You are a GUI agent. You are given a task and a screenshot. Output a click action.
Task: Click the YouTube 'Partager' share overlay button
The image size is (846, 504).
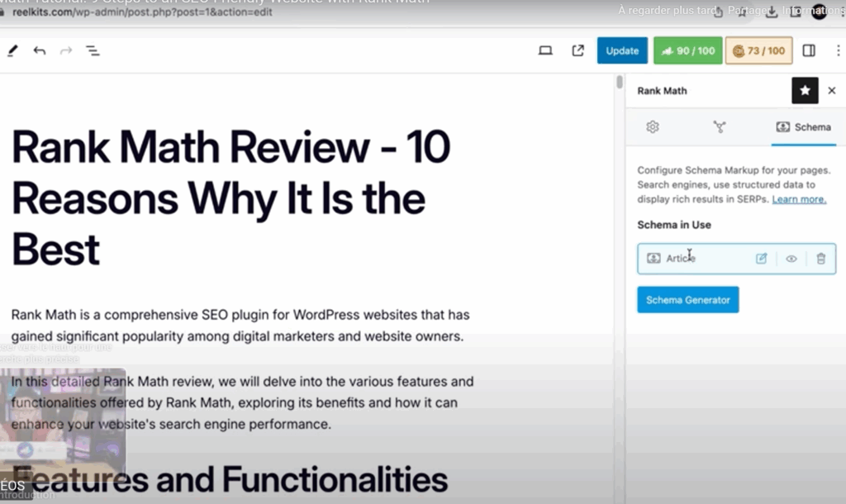pos(749,10)
